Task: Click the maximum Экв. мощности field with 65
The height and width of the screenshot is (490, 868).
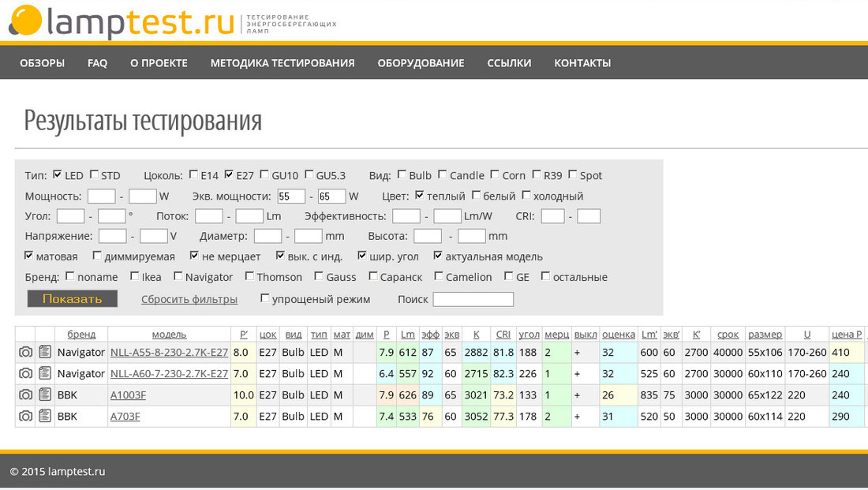Action: (x=331, y=196)
